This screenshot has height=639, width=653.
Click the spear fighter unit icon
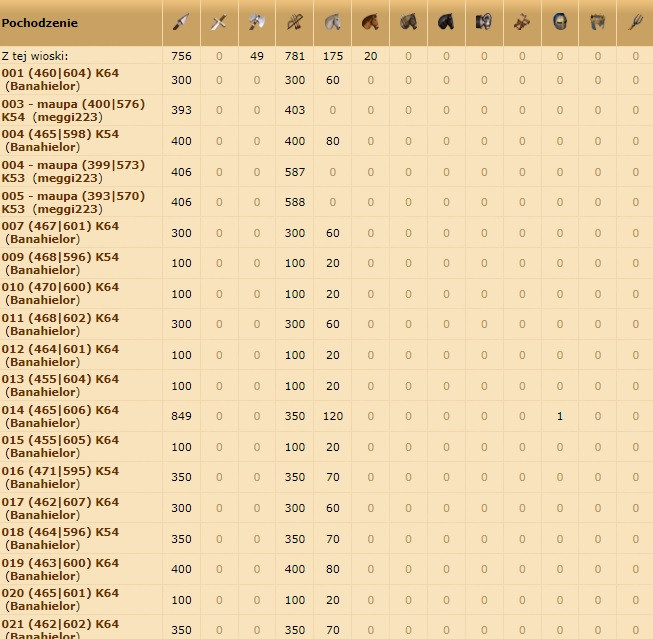(x=181, y=22)
